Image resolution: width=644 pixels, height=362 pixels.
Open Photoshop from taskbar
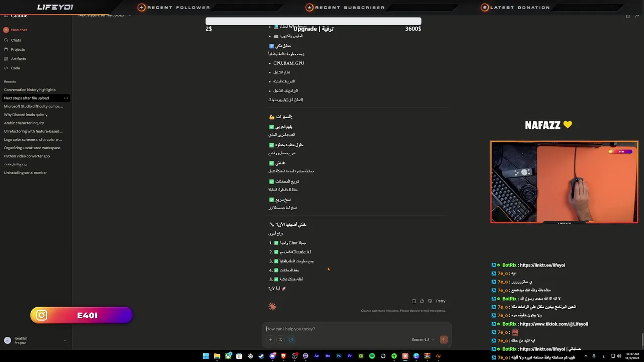(339, 356)
